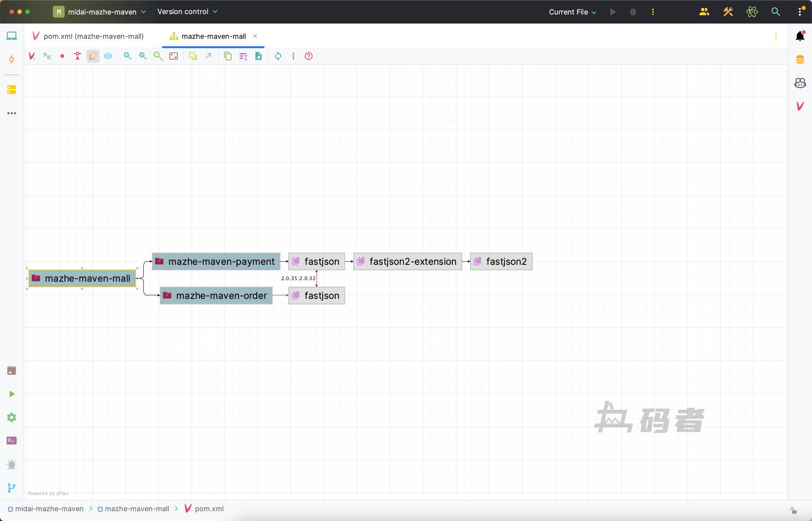
Task: Close the mazhe-maven-mall diagram tab
Action: coord(255,36)
